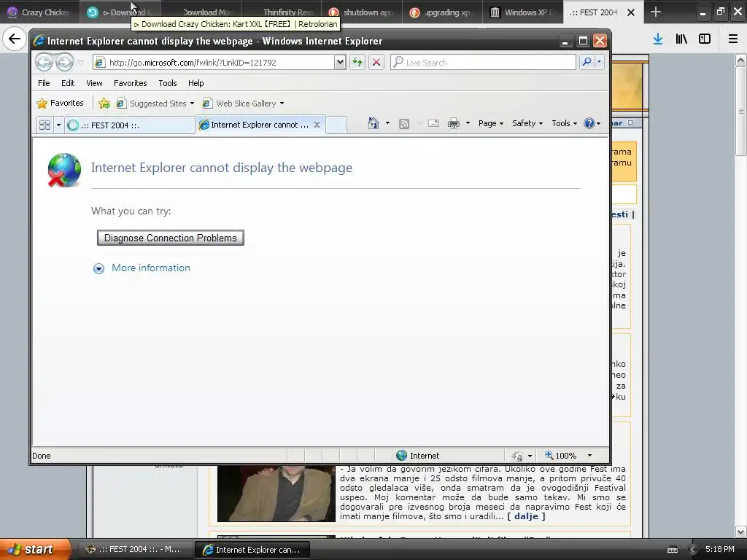Open outer browser library icon

coord(681,39)
